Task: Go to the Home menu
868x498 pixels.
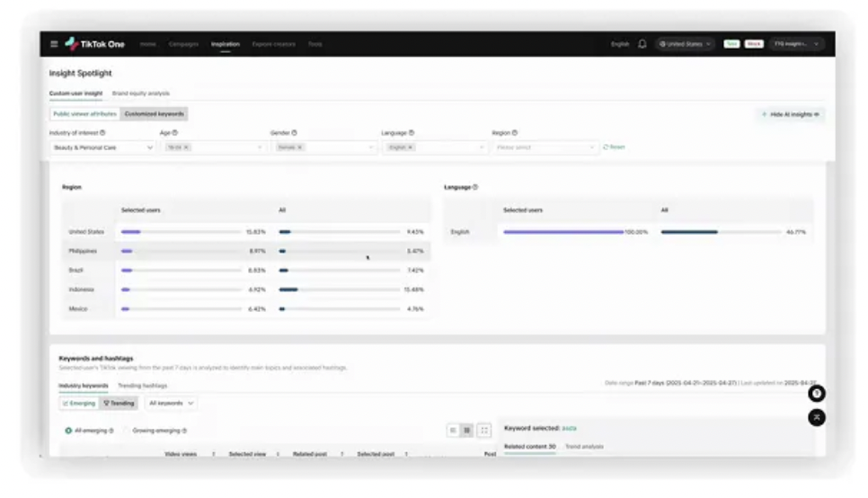Action: point(147,44)
